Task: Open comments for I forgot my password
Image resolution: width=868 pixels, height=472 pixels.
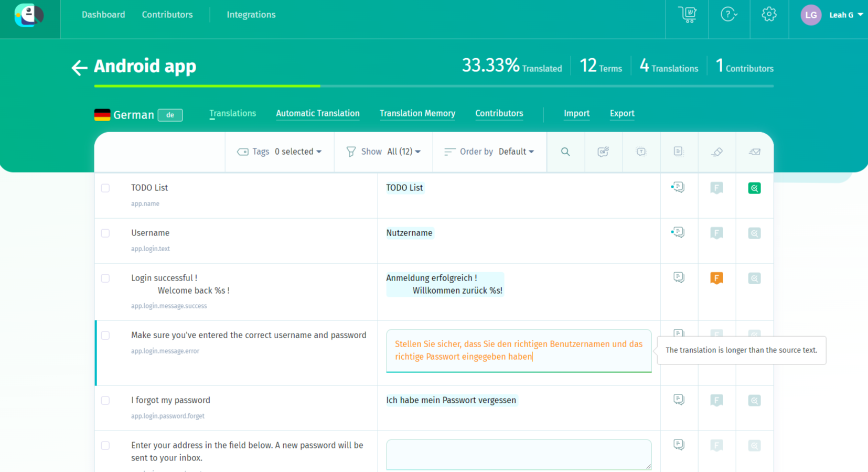Action: 679,400
